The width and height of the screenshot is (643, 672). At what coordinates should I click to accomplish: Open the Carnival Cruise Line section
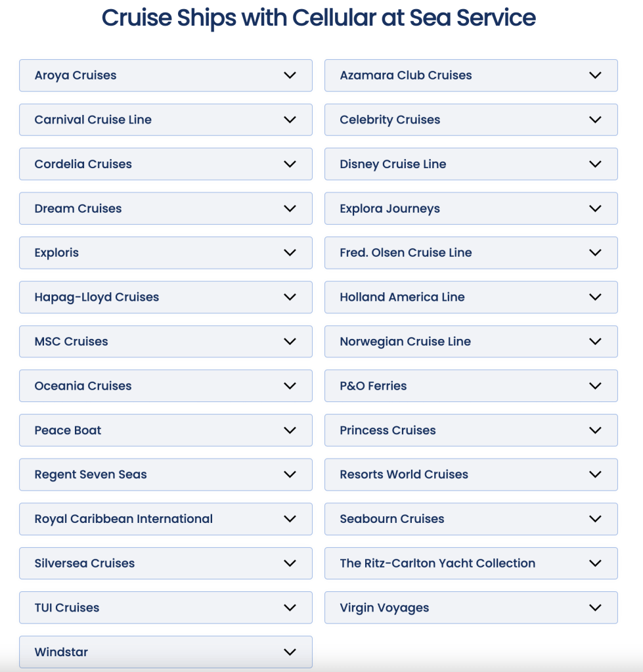click(166, 120)
